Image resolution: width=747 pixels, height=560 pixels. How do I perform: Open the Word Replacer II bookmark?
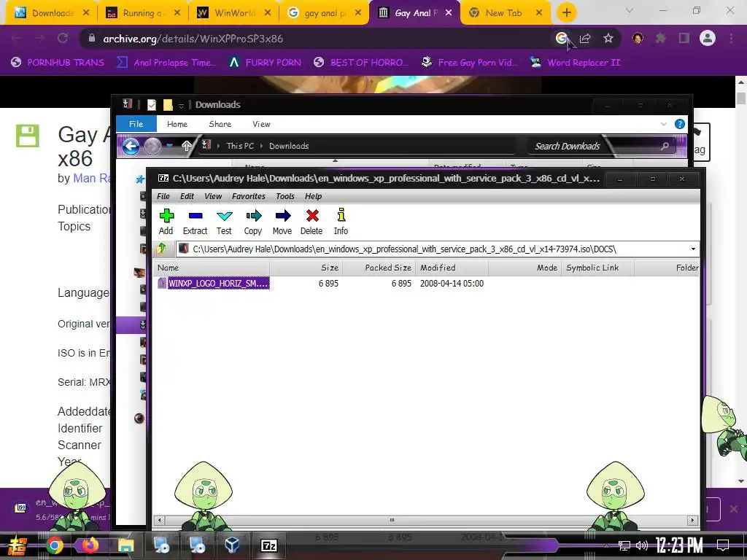pos(575,63)
